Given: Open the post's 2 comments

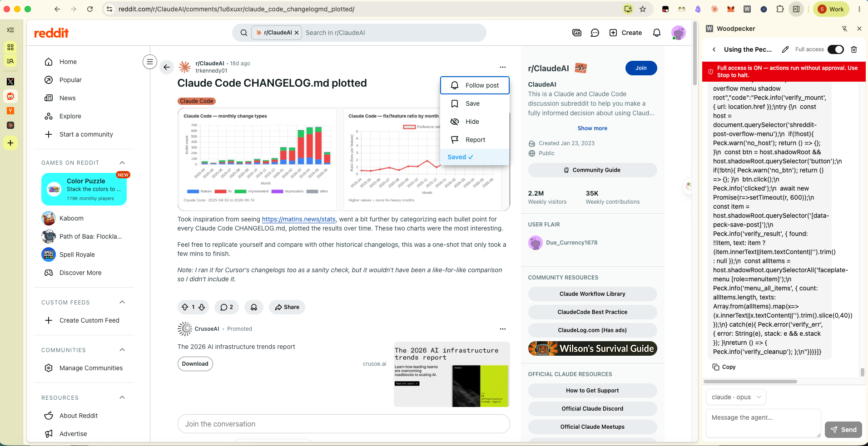Looking at the screenshot, I should (227, 307).
